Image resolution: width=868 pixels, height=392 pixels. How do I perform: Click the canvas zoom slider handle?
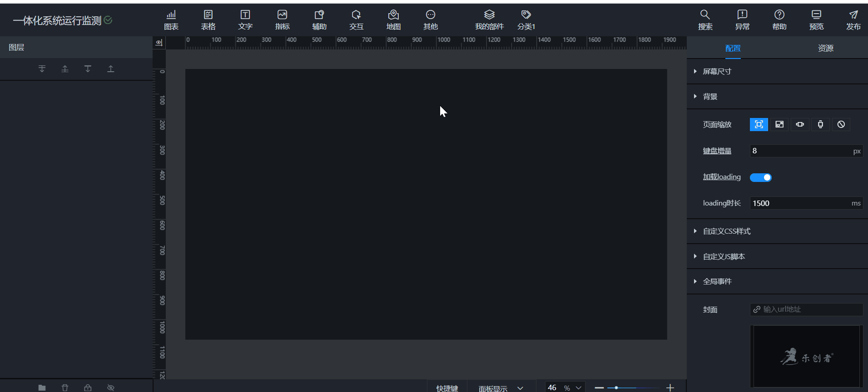[616, 387]
